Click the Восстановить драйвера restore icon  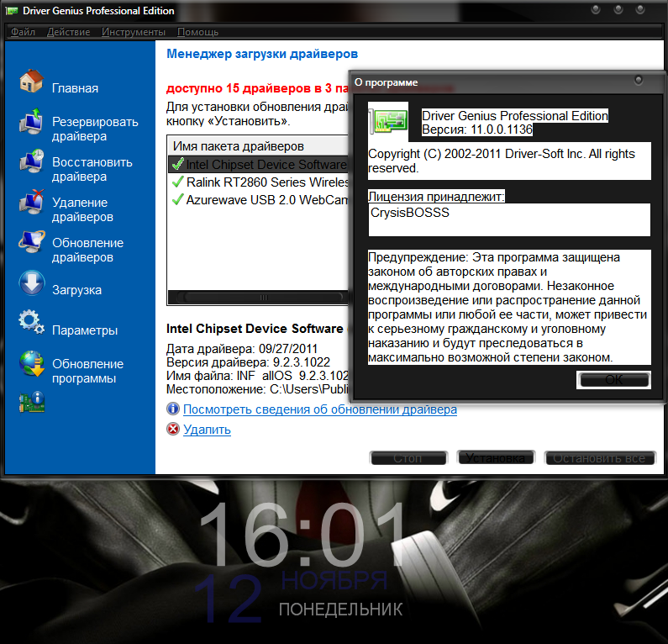[31, 161]
